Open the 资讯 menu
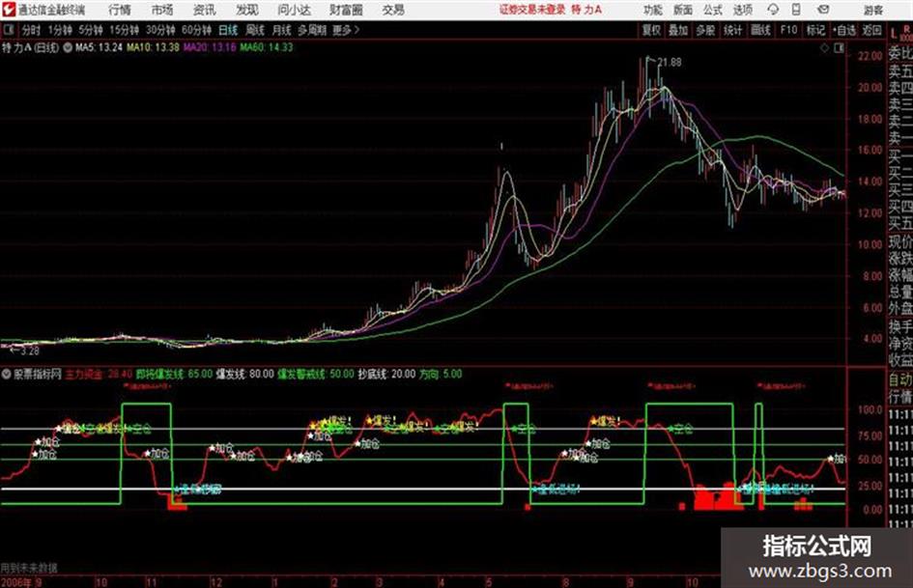 pos(205,10)
